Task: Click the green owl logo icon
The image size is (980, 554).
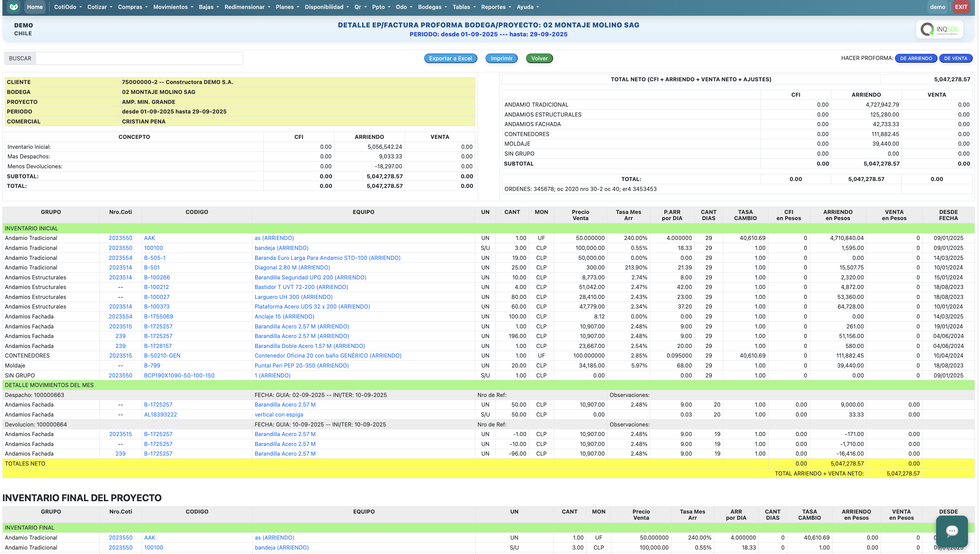Action: 14,7
